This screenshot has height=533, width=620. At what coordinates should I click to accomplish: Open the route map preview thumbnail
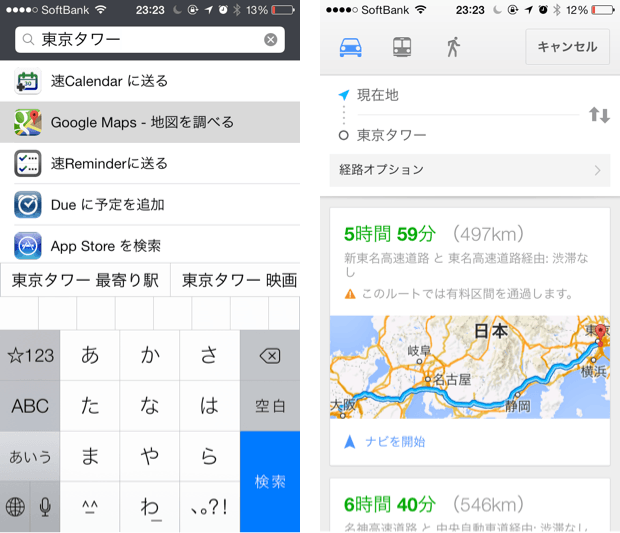coord(469,367)
